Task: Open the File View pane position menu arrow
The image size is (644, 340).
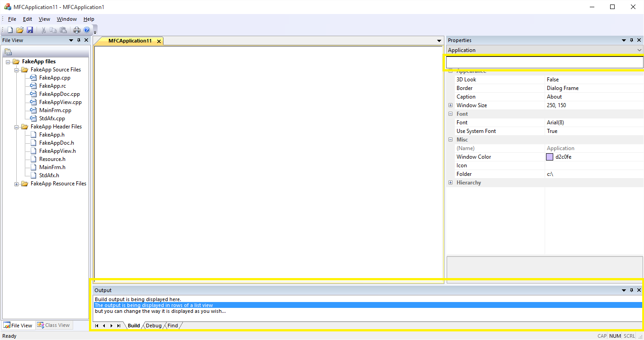Action: pos(71,40)
